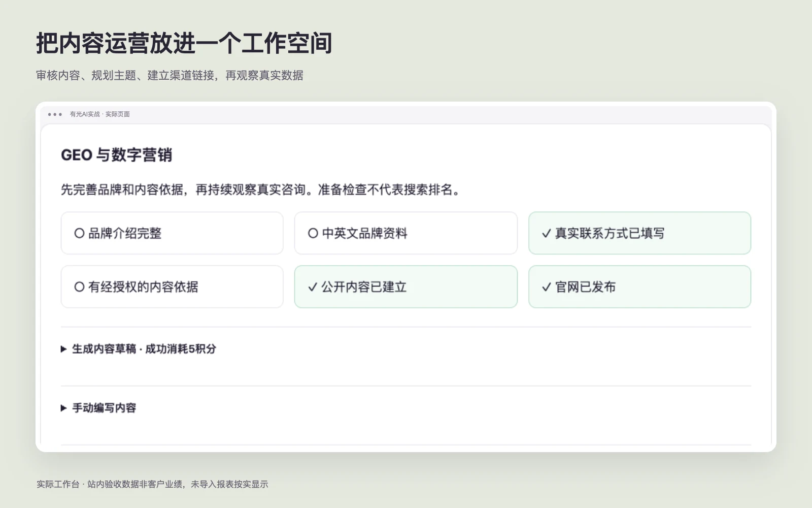Click the footer note 实际工作台 · 站内验收数据
The height and width of the screenshot is (508, 812).
tap(152, 484)
